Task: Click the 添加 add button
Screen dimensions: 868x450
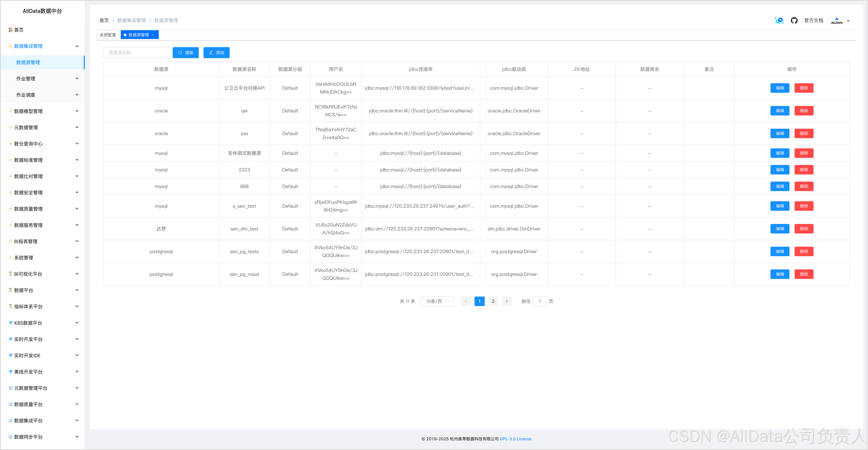Action: (x=216, y=53)
